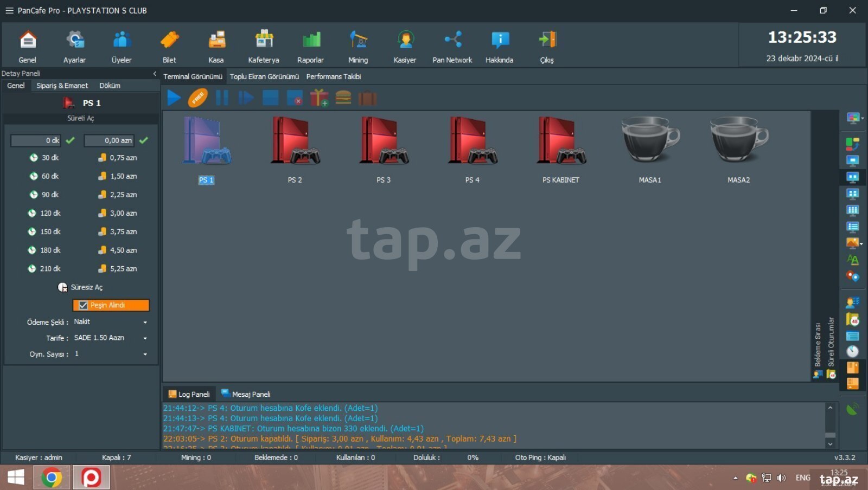Click the hamburger order icon
Image resolution: width=868 pixels, height=490 pixels.
[x=343, y=98]
